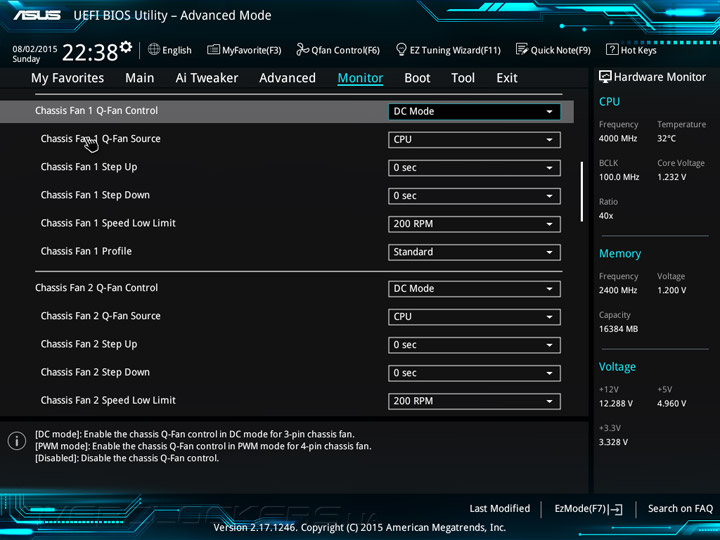Screen dimensions: 720x540
Task: Click the info icon beside help text
Action: click(17, 441)
